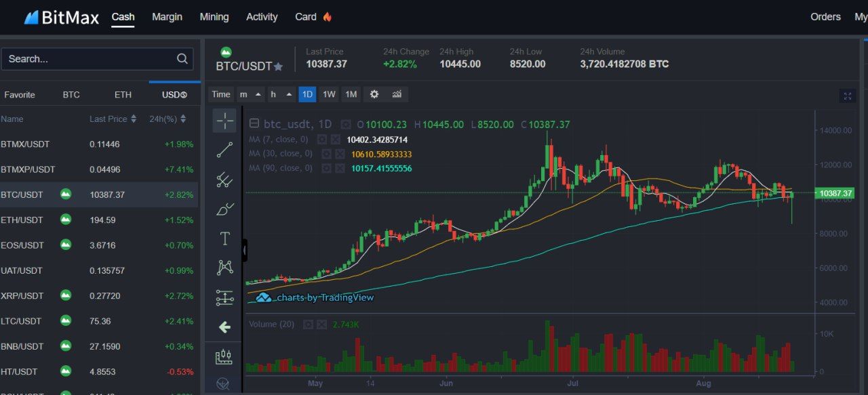The height and width of the screenshot is (395, 868).
Task: Open chart settings gear in interval toolbar
Action: 374,94
